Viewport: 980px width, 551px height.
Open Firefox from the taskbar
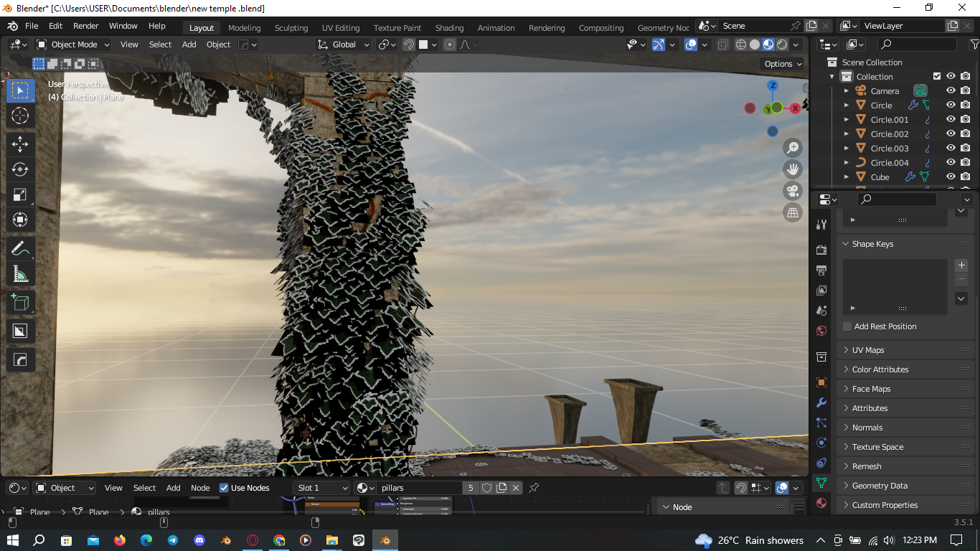tap(120, 540)
